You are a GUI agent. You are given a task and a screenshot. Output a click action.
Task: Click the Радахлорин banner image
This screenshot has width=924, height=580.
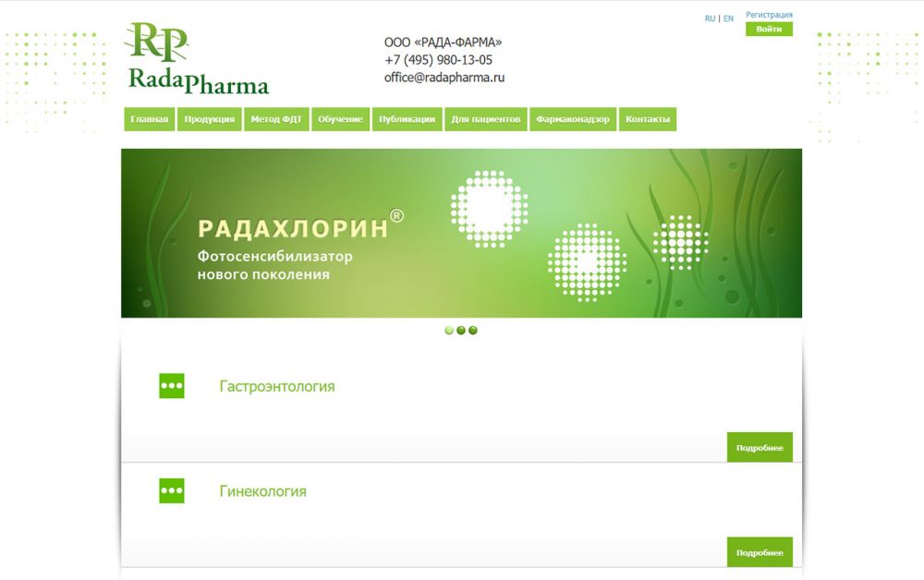coord(461,233)
